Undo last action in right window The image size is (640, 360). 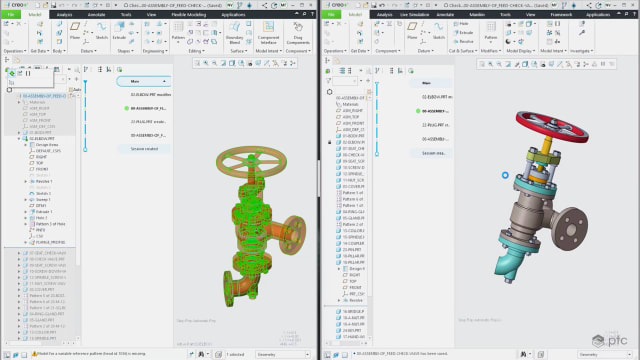point(382,5)
